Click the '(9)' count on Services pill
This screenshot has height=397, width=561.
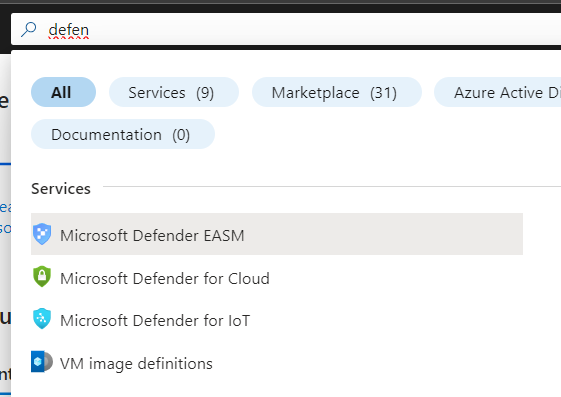[x=205, y=93]
